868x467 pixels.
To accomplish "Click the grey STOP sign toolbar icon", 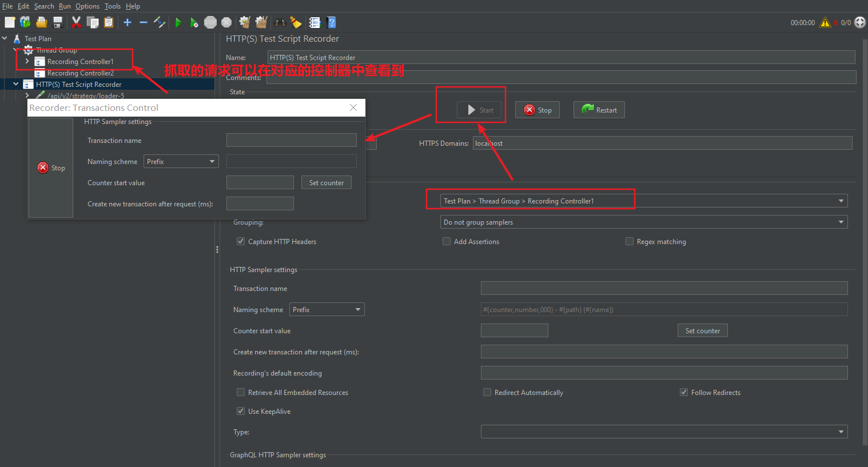I will [210, 22].
